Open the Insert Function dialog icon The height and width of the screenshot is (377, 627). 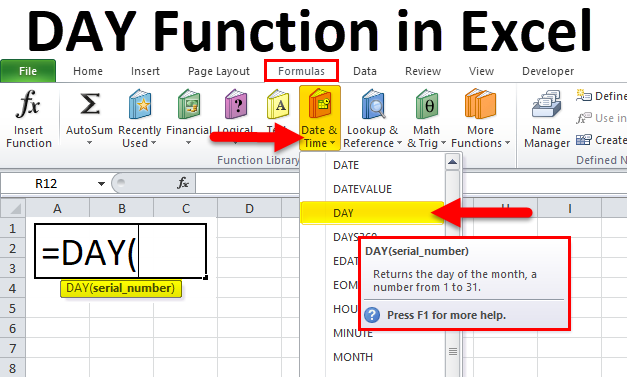(28, 104)
